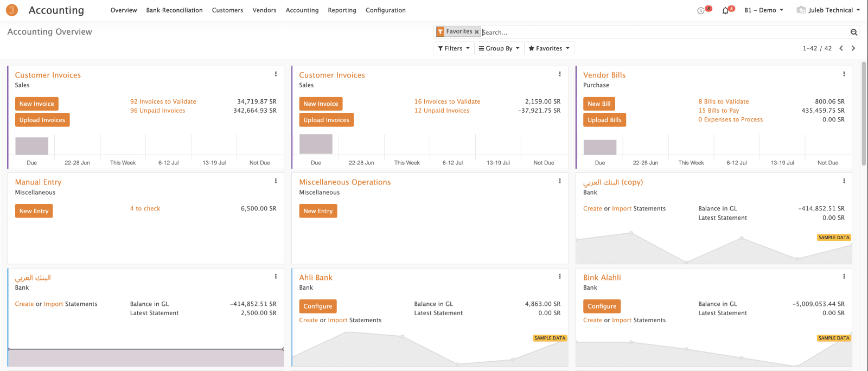
Task: Click Create link on Ahli Bank card
Action: (x=308, y=320)
